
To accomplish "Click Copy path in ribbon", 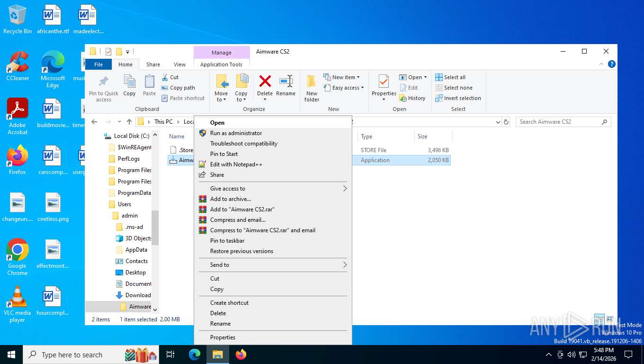I will point(178,88).
